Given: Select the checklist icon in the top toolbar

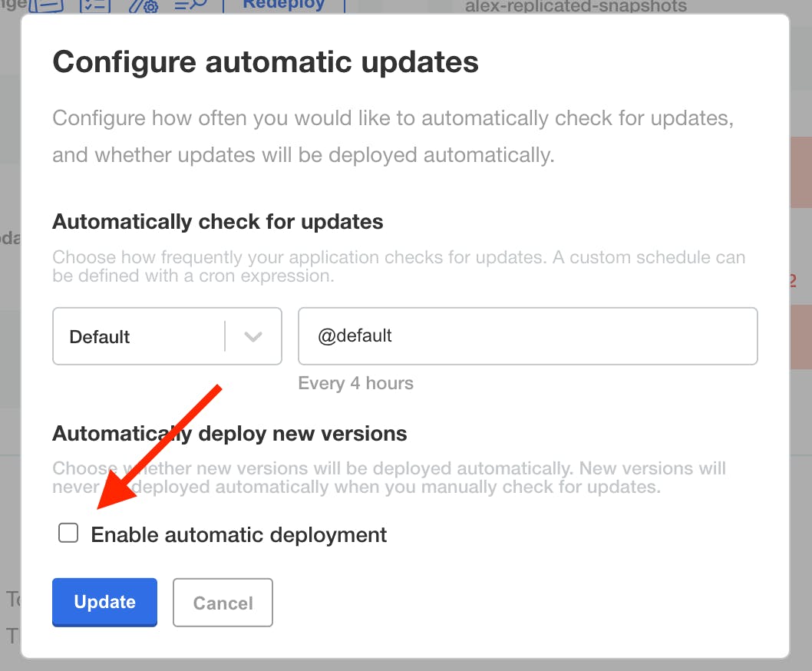Looking at the screenshot, I should 96,6.
